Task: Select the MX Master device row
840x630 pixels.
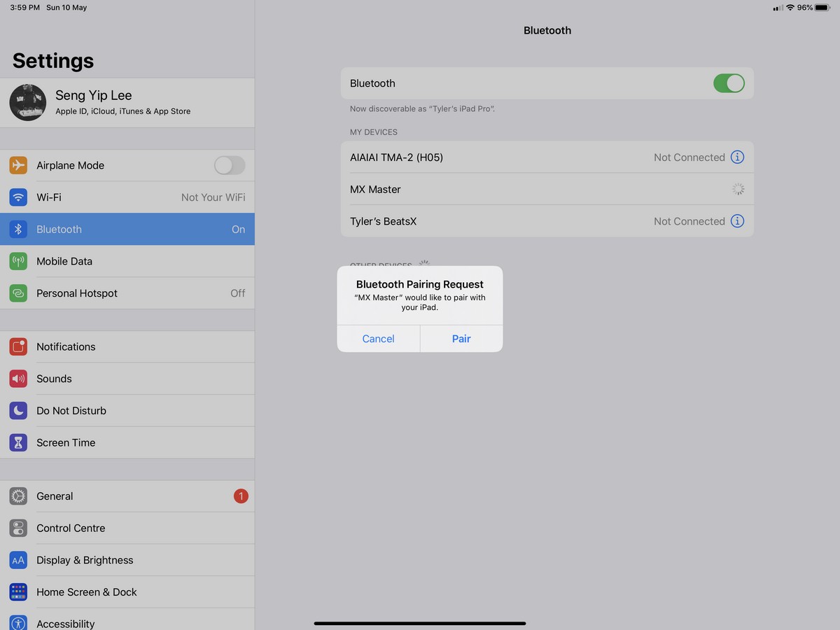Action: point(547,189)
